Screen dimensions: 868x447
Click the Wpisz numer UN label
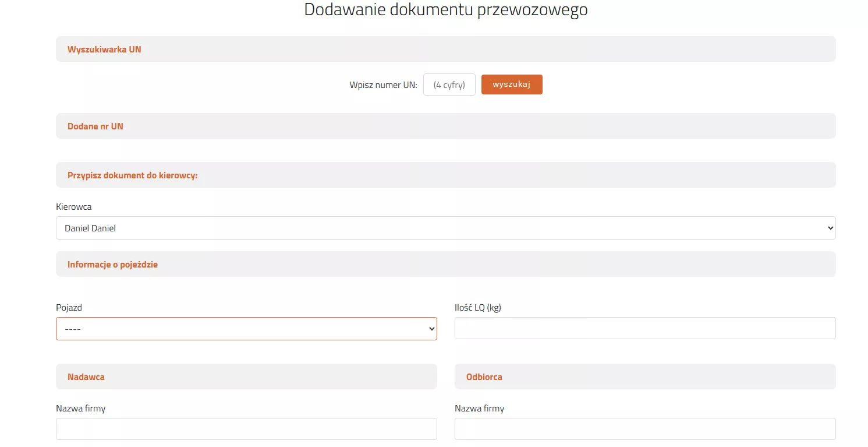coord(383,85)
